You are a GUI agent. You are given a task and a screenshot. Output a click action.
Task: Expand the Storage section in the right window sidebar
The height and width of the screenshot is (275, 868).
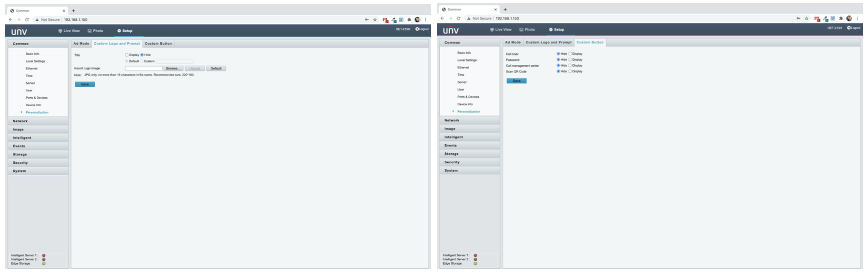coord(469,154)
